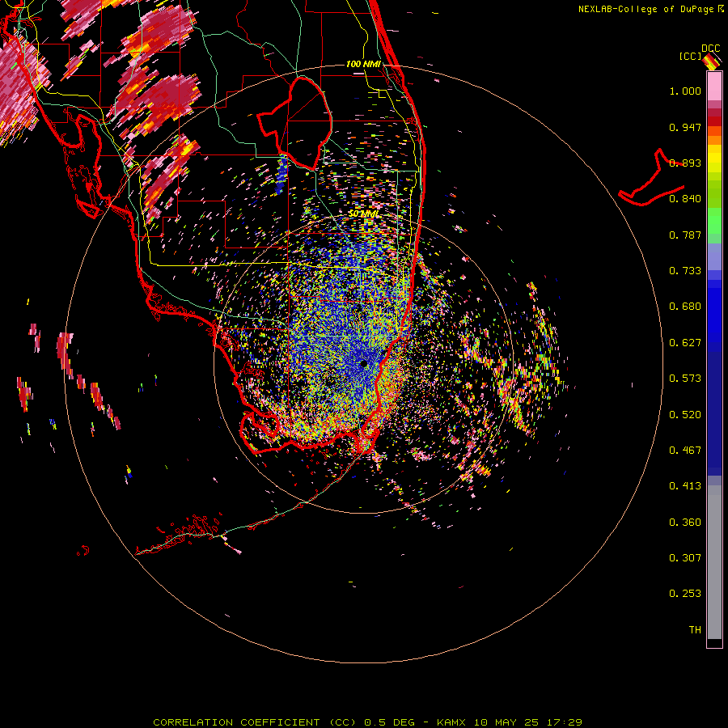Click the 100 NMI range ring label
728x728 pixels.
pyautogui.click(x=363, y=64)
